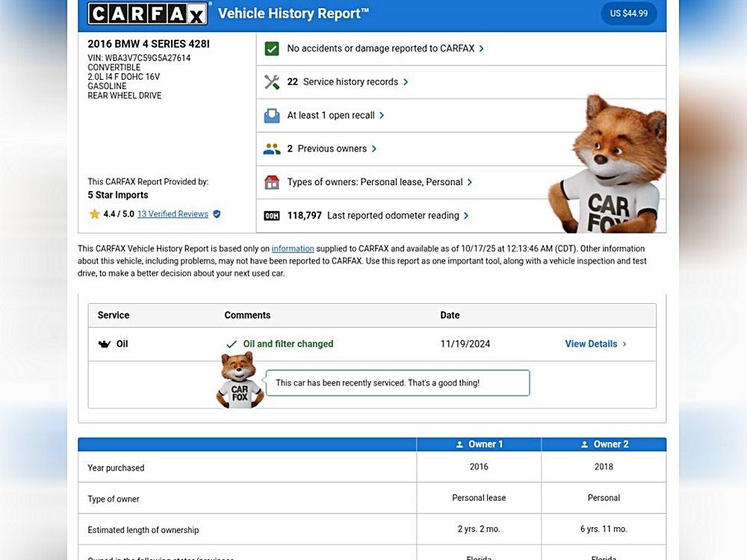Click the CARFAX logo in header
The height and width of the screenshot is (560, 747).
(x=148, y=13)
